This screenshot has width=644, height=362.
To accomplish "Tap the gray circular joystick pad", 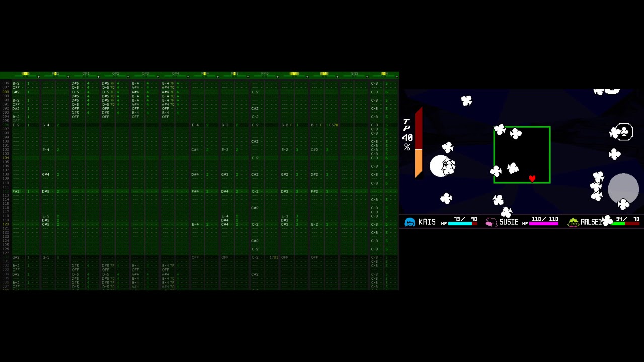I will pos(623,189).
